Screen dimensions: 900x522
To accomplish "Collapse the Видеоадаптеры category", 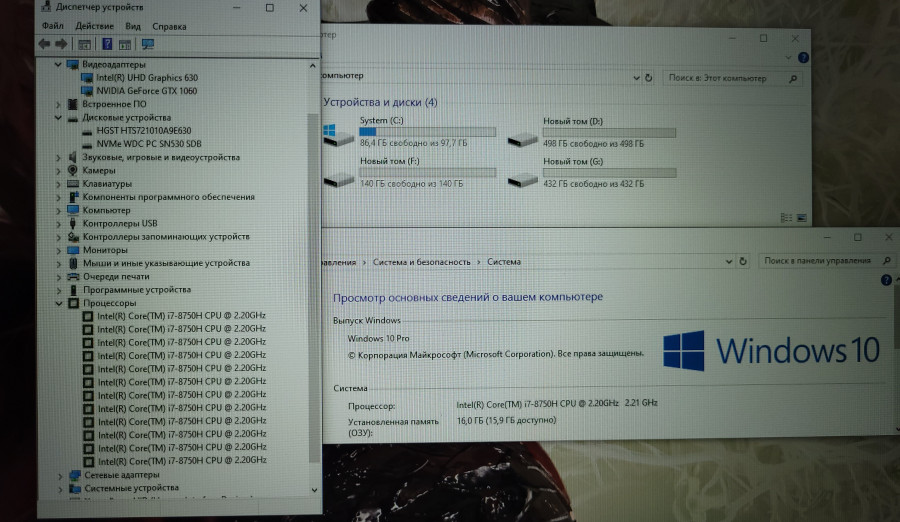I will pos(58,64).
